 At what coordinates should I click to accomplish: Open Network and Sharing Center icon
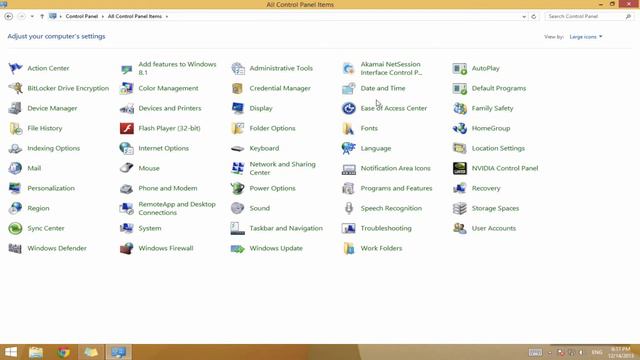pyautogui.click(x=238, y=168)
